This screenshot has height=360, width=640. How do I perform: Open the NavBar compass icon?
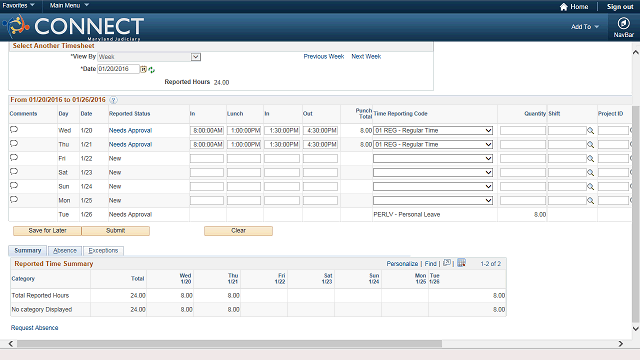[x=623, y=23]
